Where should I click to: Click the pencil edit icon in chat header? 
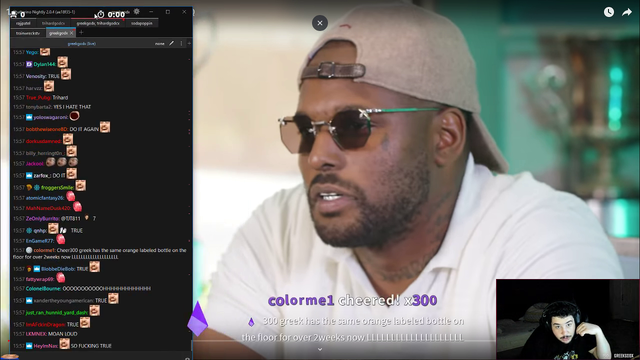(x=171, y=43)
